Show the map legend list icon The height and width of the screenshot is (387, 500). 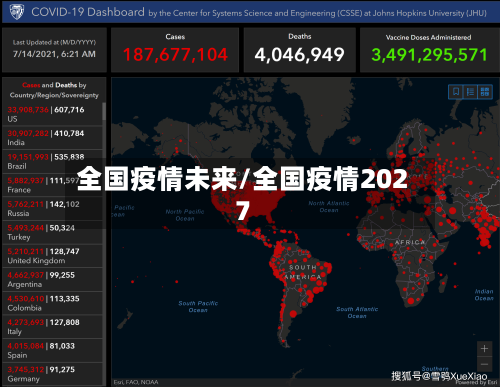[470, 92]
